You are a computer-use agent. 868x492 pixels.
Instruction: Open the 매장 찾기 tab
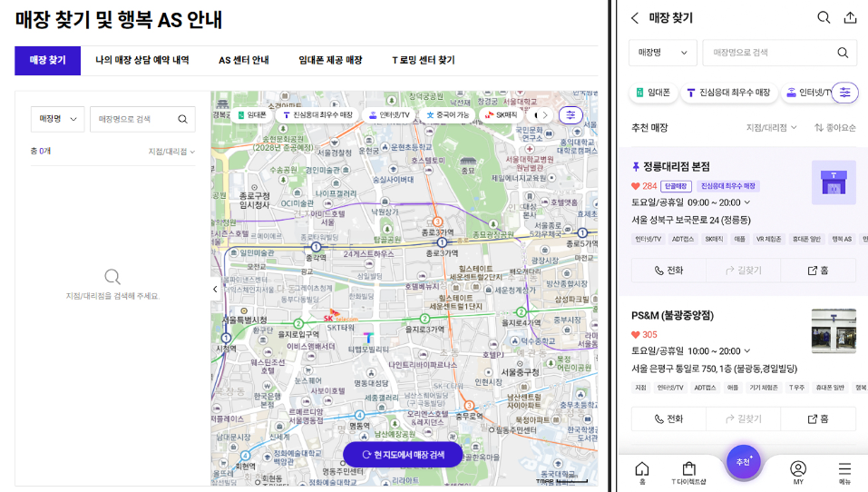[x=47, y=61]
